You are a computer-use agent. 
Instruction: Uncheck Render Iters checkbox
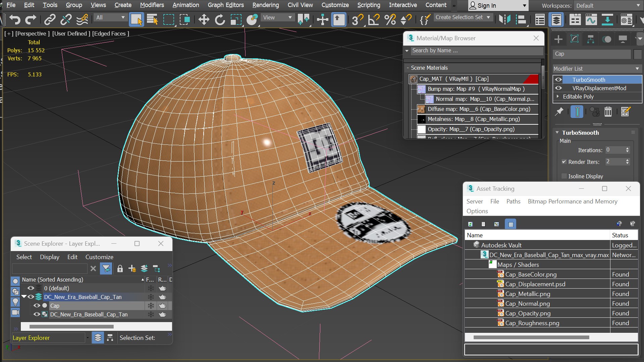pos(564,162)
